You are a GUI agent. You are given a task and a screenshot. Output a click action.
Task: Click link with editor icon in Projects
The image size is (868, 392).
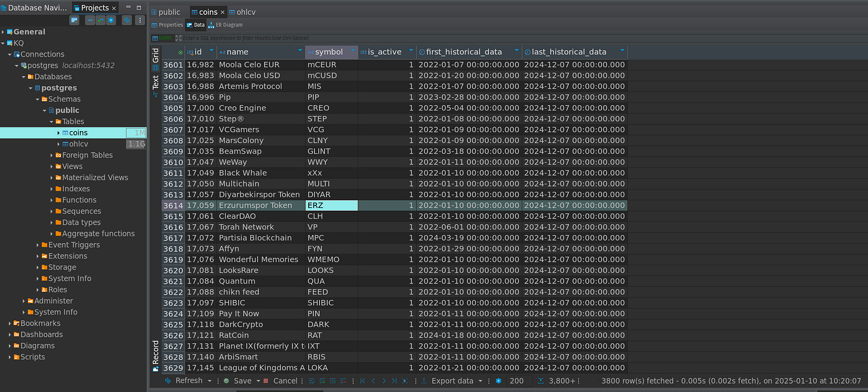100,20
